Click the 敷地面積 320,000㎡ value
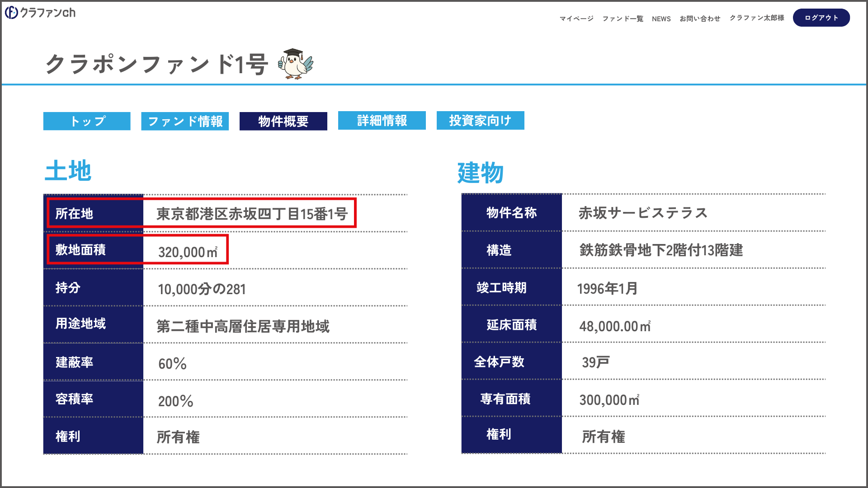Image resolution: width=868 pixels, height=488 pixels. point(188,252)
